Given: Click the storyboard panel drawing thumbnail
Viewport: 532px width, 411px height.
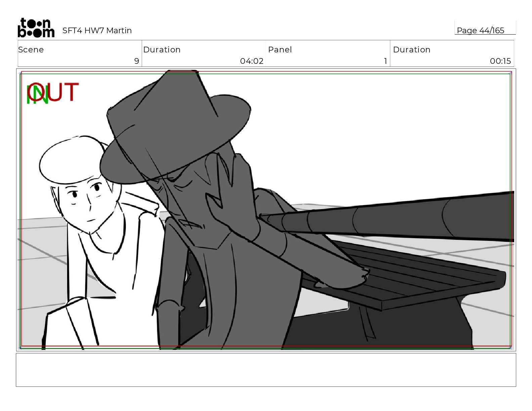Looking at the screenshot, I should pos(266,210).
